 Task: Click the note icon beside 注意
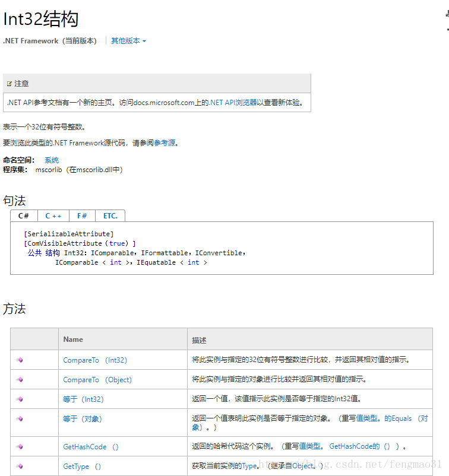tap(10, 84)
